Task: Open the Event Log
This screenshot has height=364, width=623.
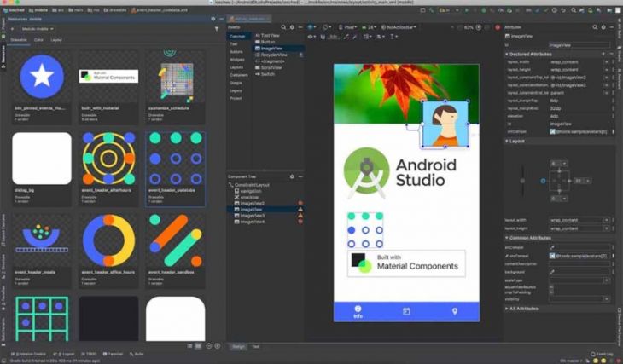Action: [x=602, y=354]
